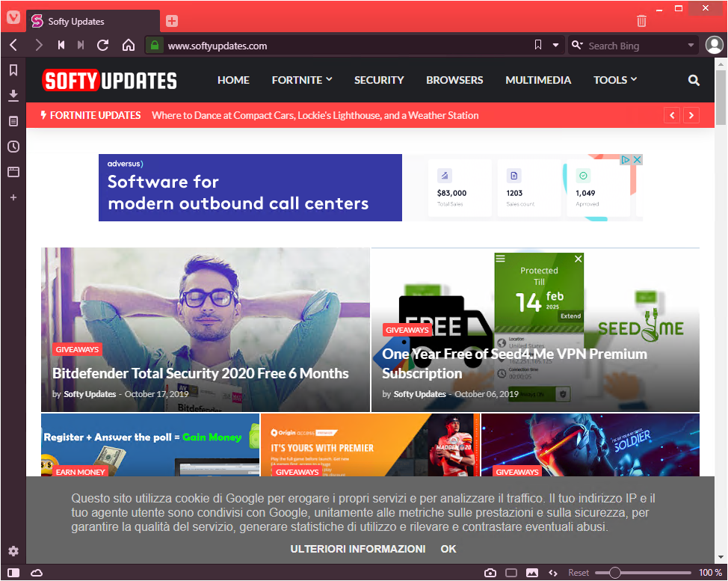Close the adversus advertisement
728x581 pixels.
(x=638, y=160)
